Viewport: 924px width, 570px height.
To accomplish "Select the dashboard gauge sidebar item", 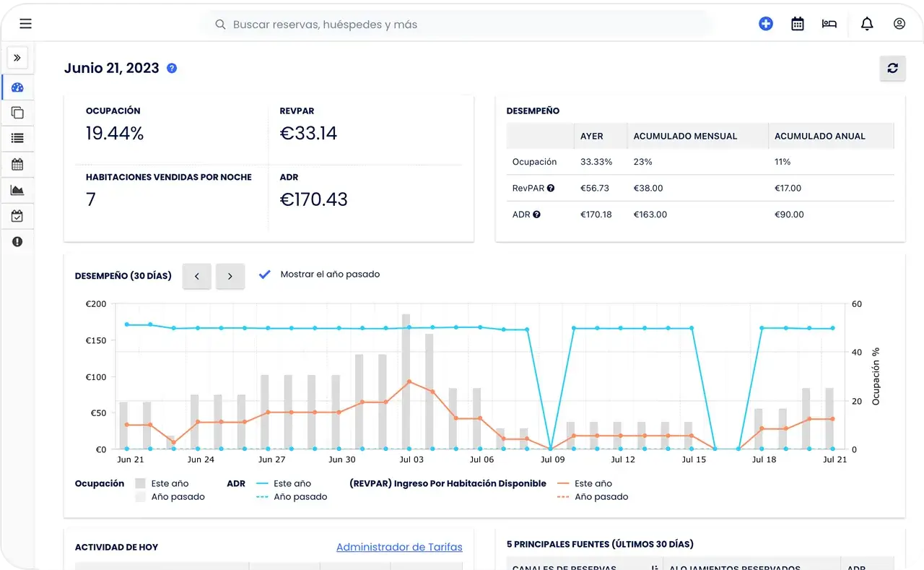I will coord(17,87).
